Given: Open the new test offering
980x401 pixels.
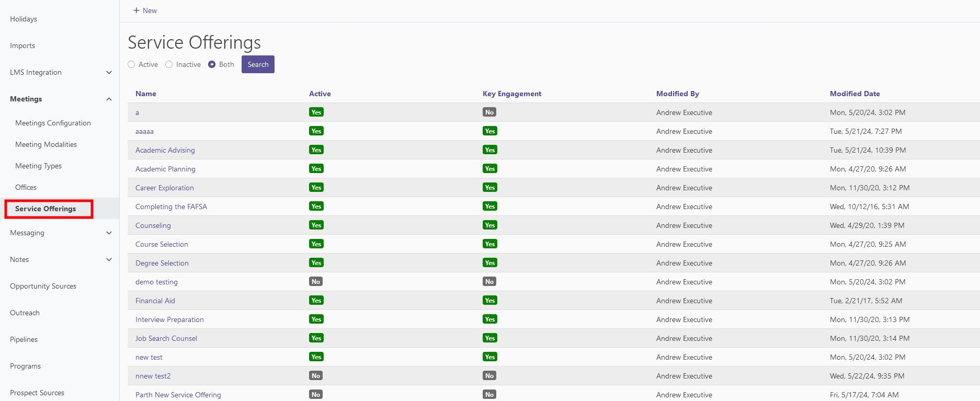Looking at the screenshot, I should [149, 357].
